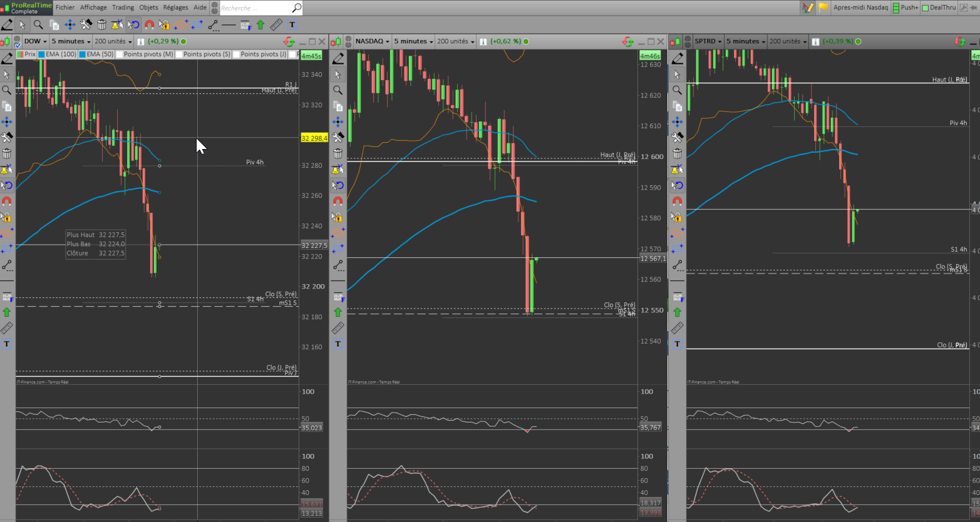980x522 pixels.
Task: Open the NASDAQ chart 5 minutes timeframe dropdown
Action: click(x=413, y=41)
